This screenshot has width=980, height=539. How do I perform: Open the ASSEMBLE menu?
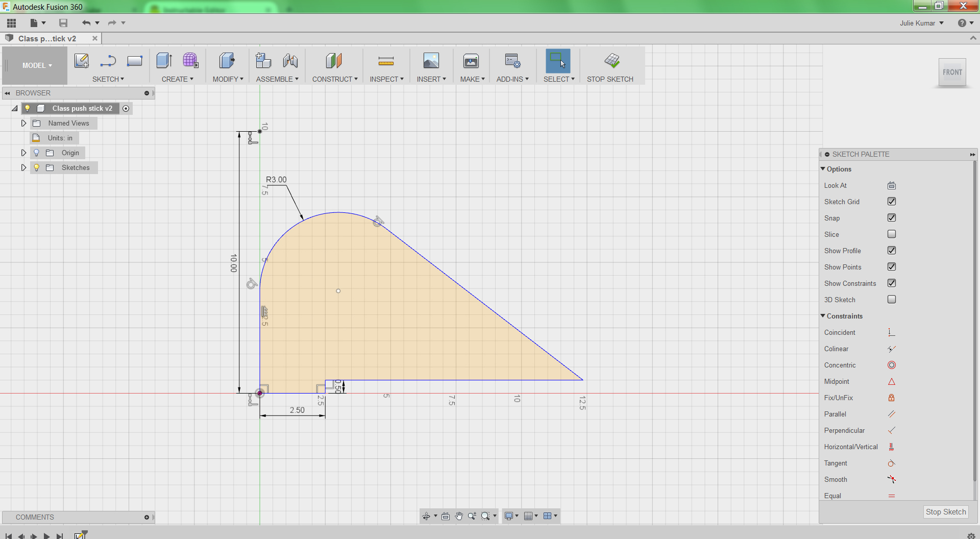[277, 79]
